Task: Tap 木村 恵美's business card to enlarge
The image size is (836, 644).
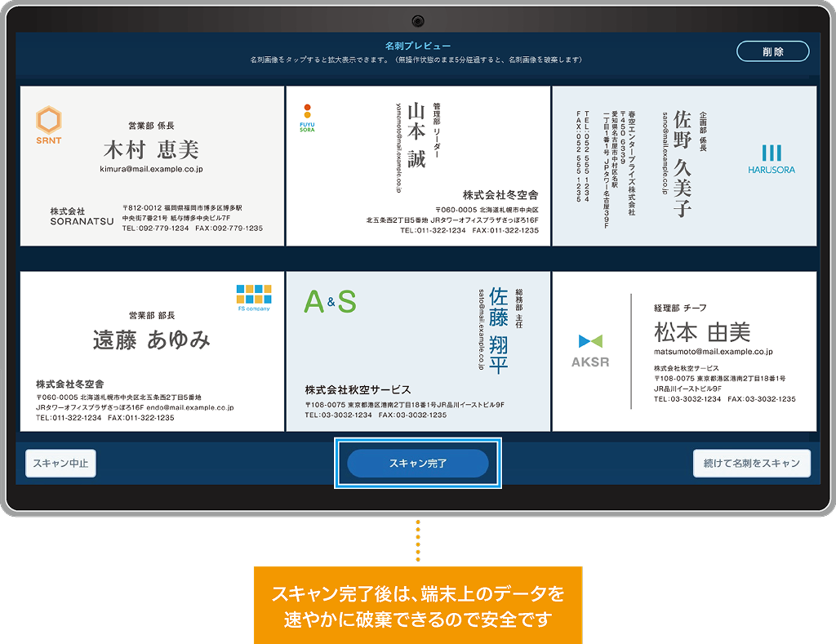Action: (151, 163)
